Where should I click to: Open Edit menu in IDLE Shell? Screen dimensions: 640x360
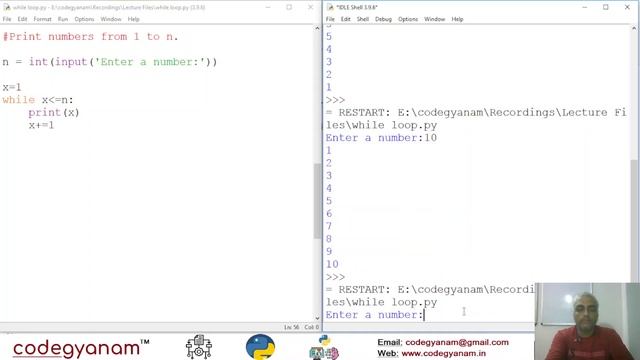point(346,19)
